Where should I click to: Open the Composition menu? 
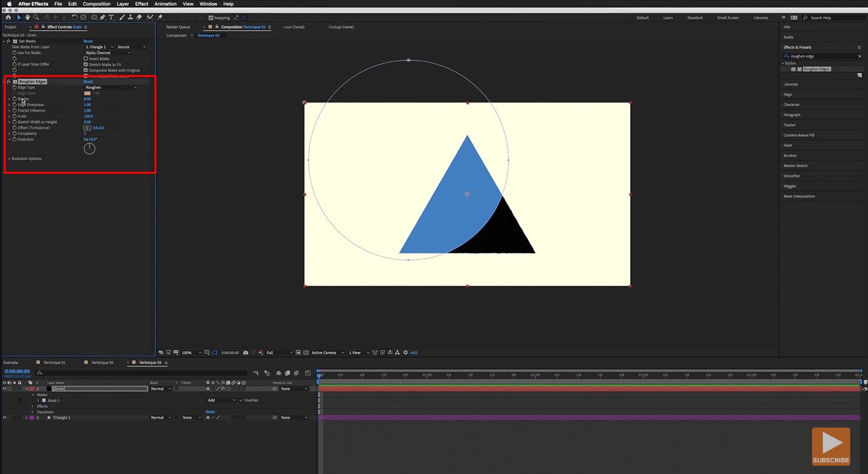[96, 4]
